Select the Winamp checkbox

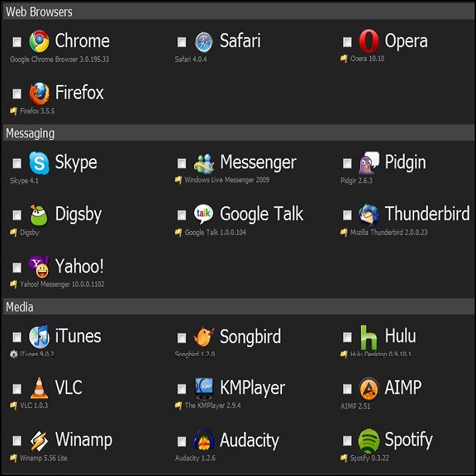pos(17,441)
